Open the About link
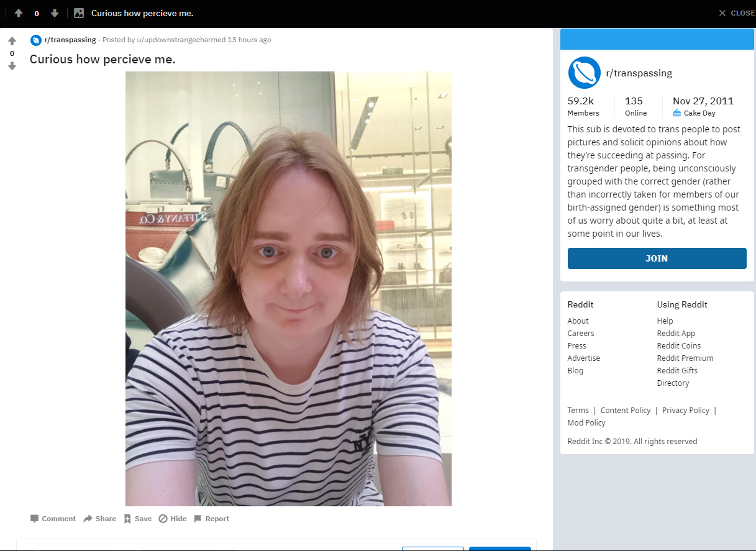The image size is (756, 551). 578,321
